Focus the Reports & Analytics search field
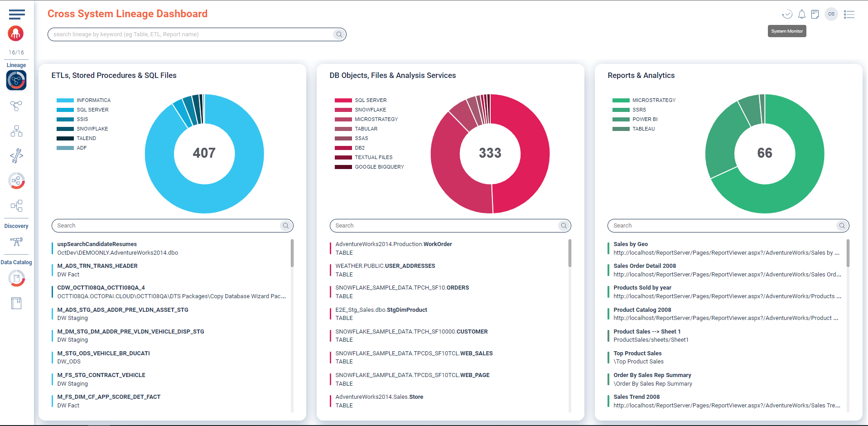 pos(722,226)
